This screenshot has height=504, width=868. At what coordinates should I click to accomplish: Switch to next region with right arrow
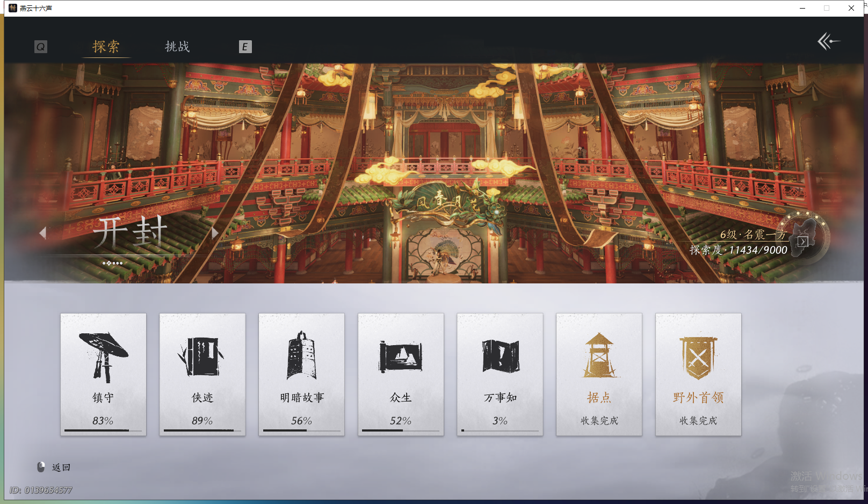[x=215, y=232]
